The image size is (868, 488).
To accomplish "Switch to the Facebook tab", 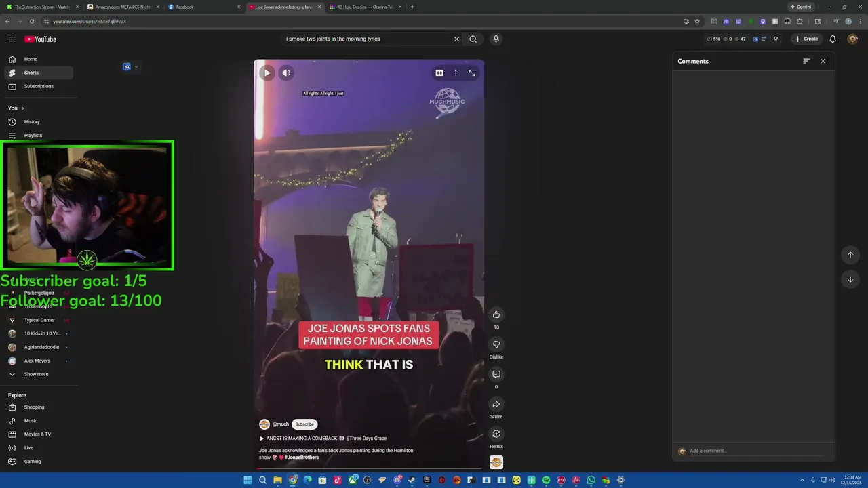I will pos(203,7).
